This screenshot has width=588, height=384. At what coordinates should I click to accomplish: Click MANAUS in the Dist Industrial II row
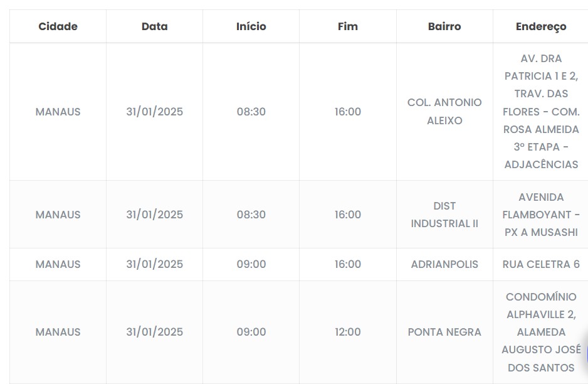58,215
